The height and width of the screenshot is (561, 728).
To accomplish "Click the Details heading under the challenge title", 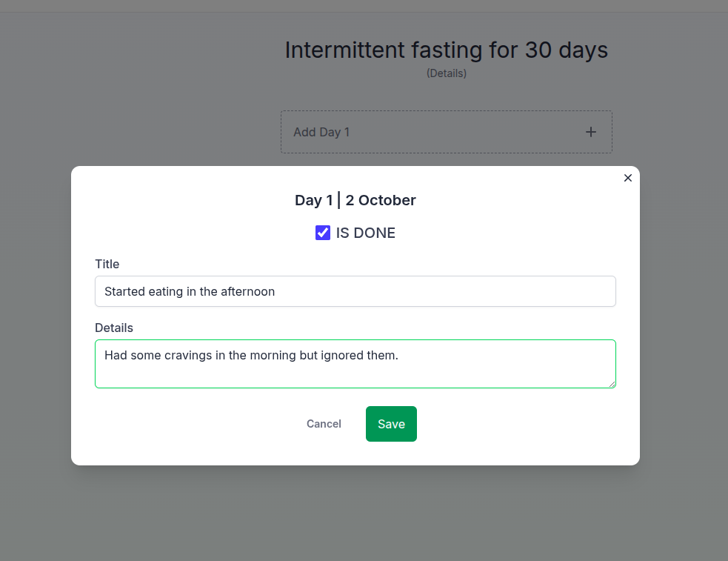I will (x=446, y=73).
